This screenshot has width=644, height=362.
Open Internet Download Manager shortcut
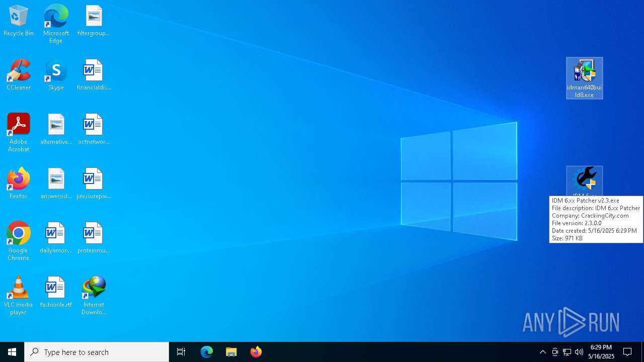point(94,296)
